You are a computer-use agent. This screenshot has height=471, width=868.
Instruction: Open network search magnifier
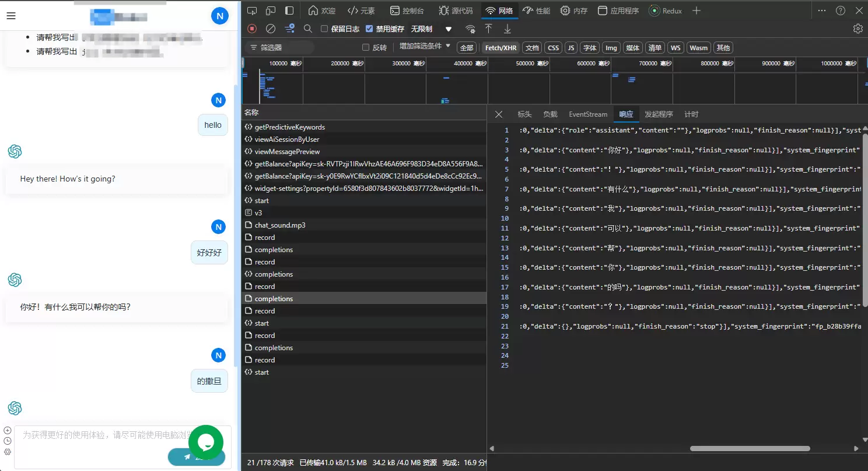point(308,29)
